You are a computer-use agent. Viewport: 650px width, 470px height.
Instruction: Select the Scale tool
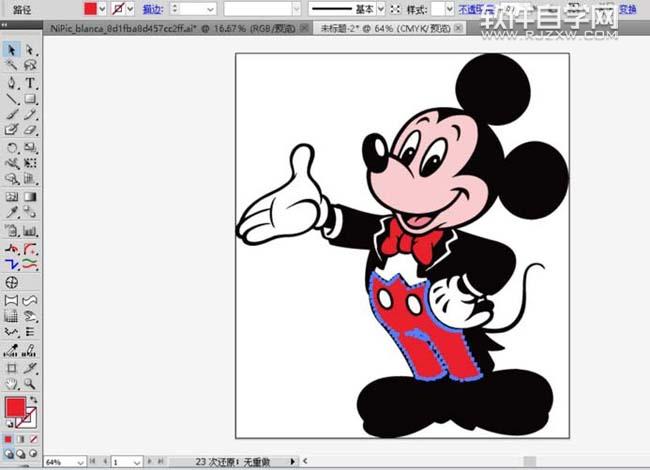[30, 148]
